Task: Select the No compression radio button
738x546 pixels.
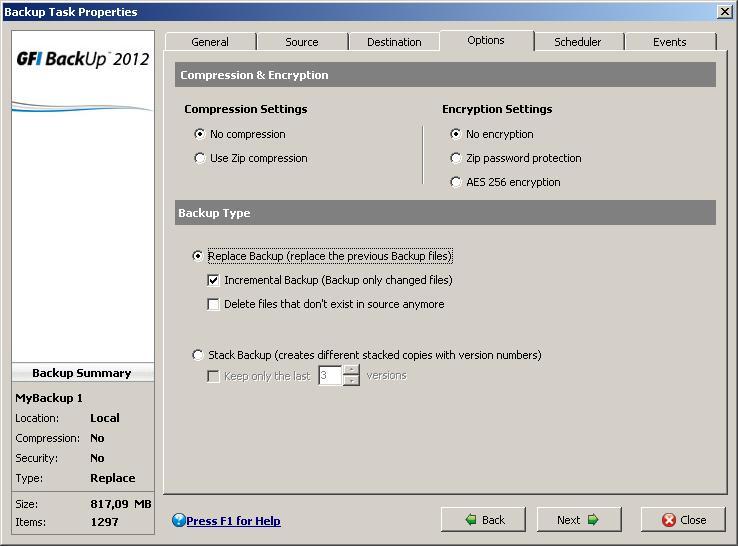Action: pos(199,134)
